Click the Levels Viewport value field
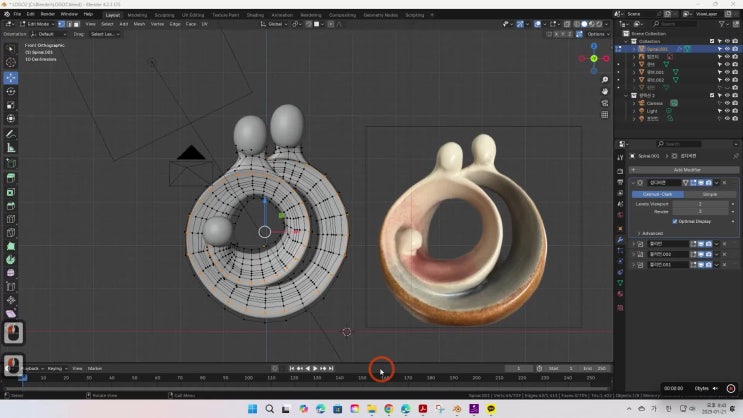The height and width of the screenshot is (418, 743). point(699,203)
